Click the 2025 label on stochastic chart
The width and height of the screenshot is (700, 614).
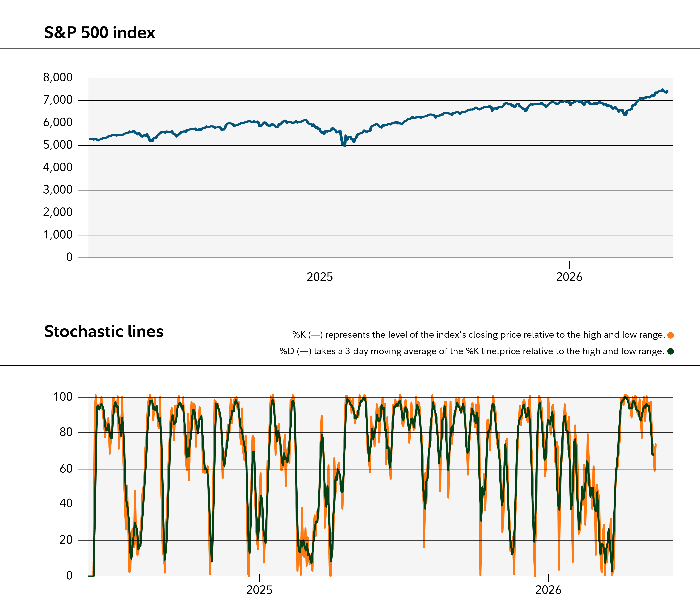[260, 590]
